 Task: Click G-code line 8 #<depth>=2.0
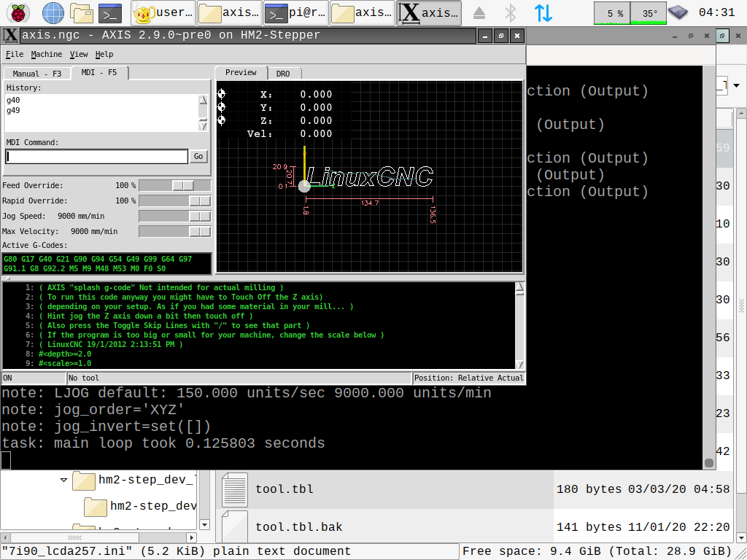pyautogui.click(x=65, y=354)
